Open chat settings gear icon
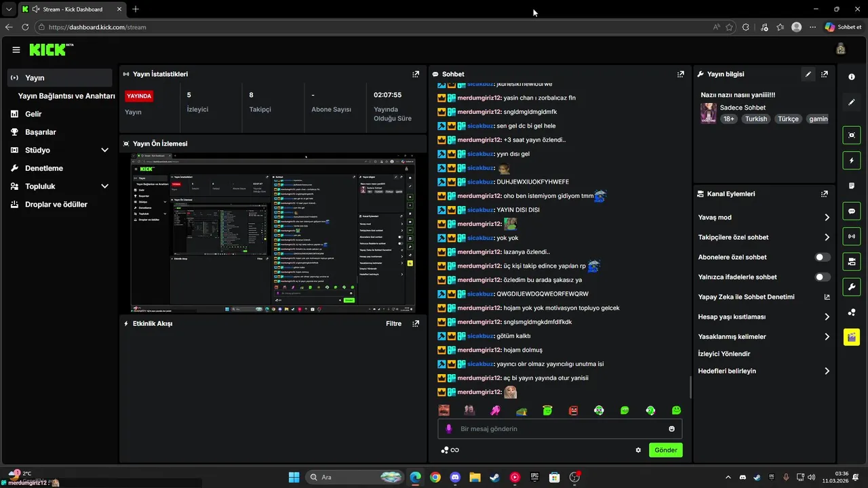This screenshot has width=868, height=488. point(638,450)
